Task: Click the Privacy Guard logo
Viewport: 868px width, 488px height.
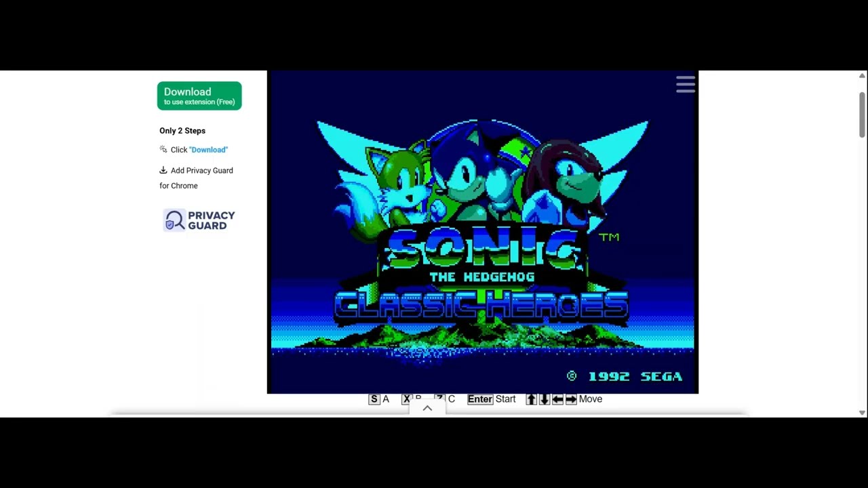Action: point(199,220)
